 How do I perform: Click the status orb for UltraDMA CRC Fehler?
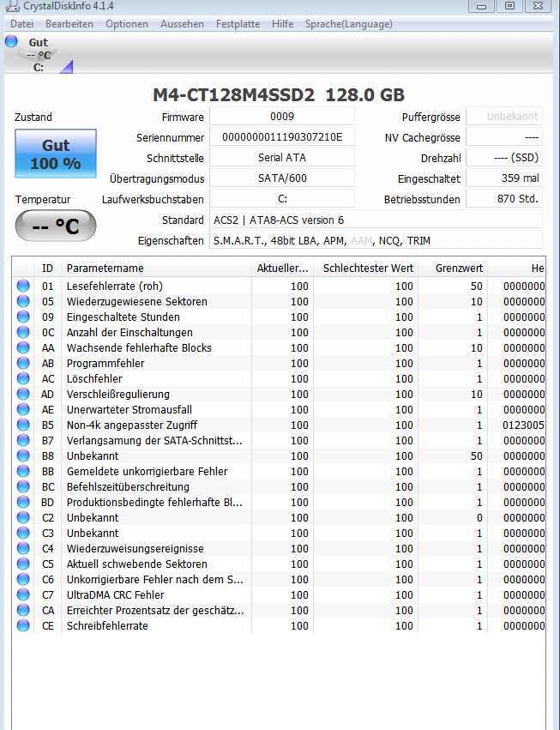pos(23,594)
